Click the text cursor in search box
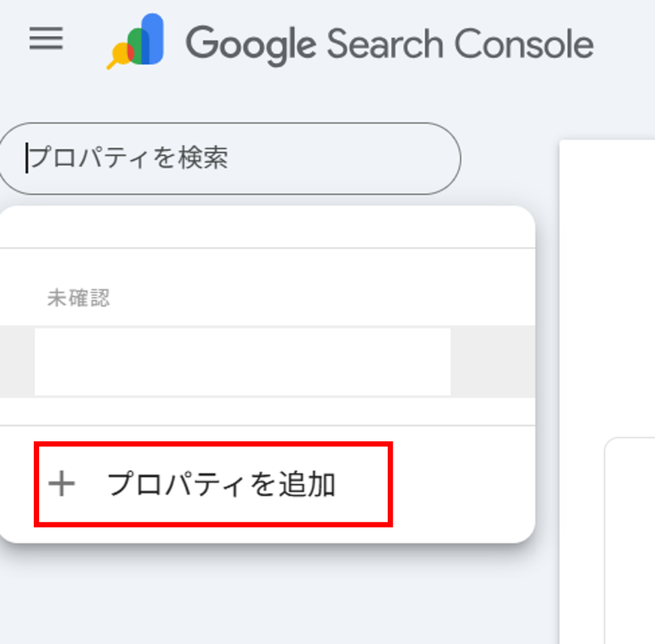 tap(27, 158)
